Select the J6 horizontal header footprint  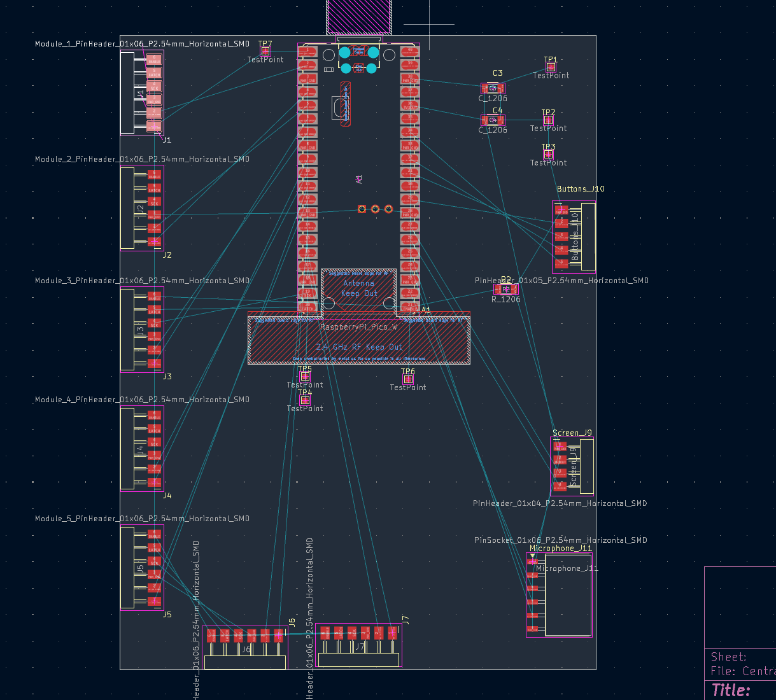pyautogui.click(x=245, y=647)
